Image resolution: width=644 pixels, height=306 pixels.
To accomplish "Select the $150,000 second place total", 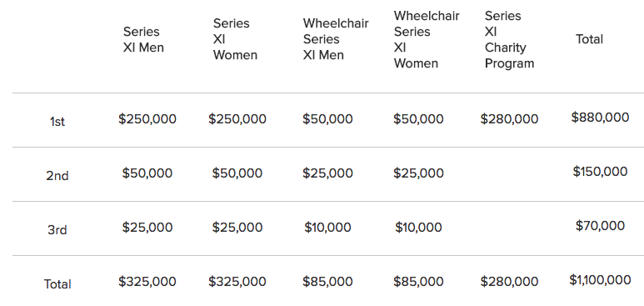I will 600,172.
